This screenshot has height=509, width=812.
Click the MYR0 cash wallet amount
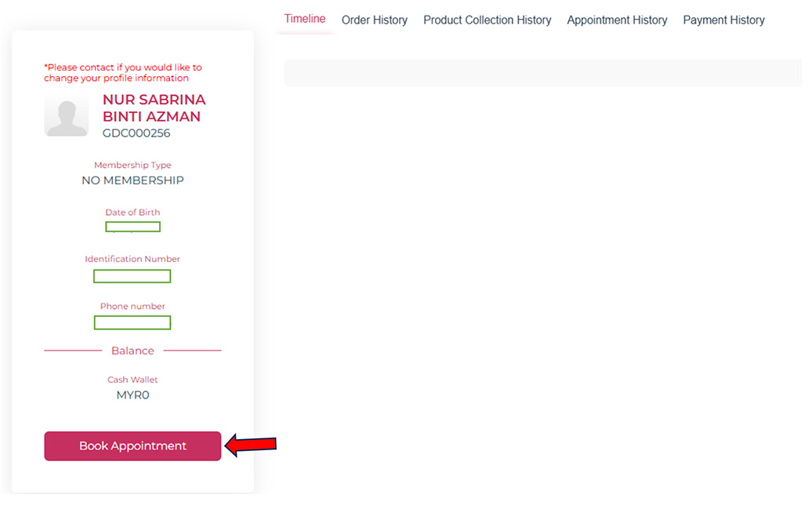pyautogui.click(x=132, y=395)
